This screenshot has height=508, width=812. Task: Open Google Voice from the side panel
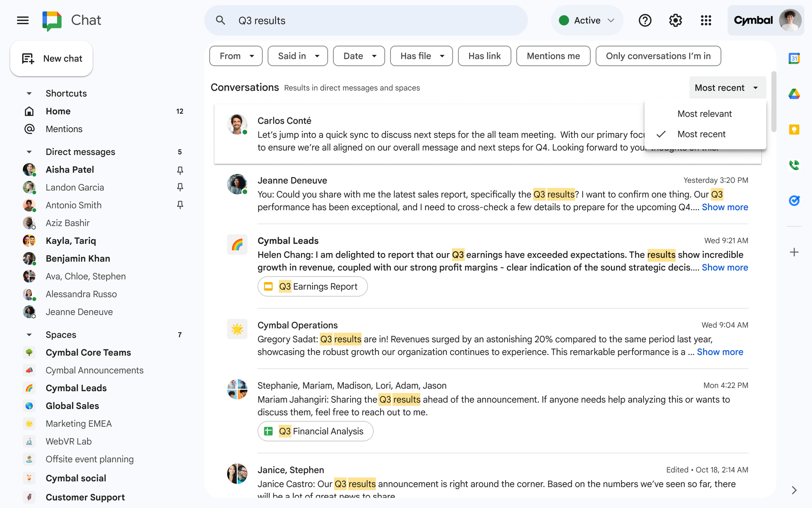click(x=794, y=165)
